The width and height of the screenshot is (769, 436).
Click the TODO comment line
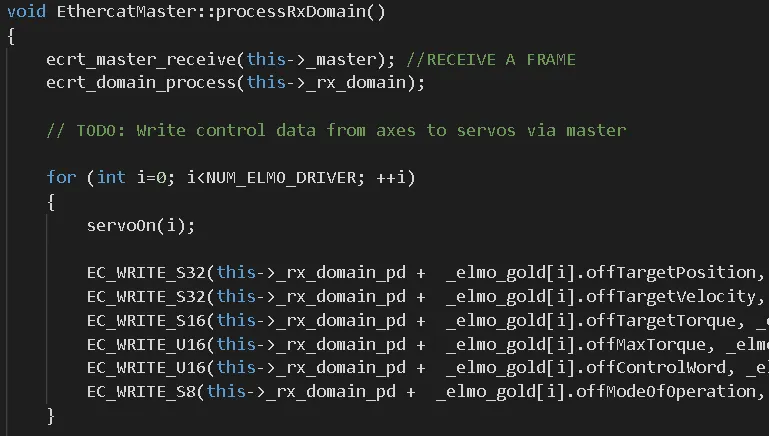[336, 130]
